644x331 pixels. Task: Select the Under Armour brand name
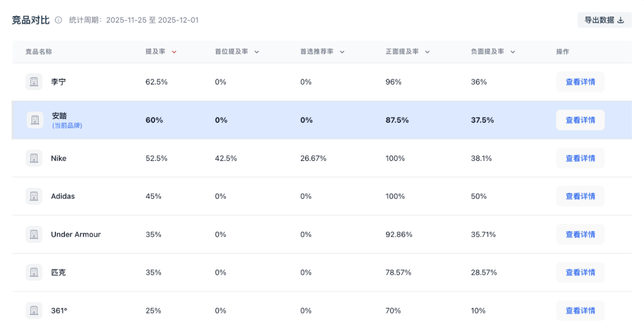pos(76,234)
